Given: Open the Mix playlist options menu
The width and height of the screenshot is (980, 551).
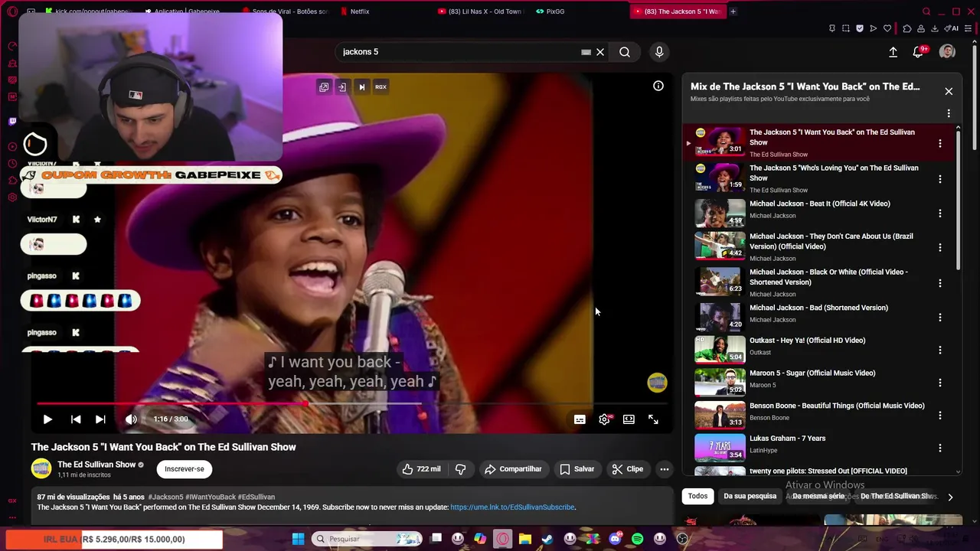Looking at the screenshot, I should 949,113.
